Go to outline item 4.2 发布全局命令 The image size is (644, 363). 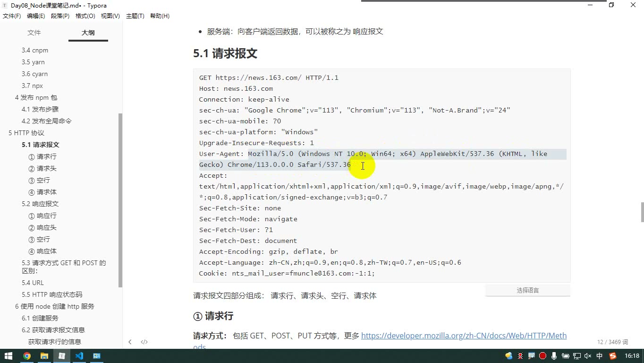(x=47, y=121)
